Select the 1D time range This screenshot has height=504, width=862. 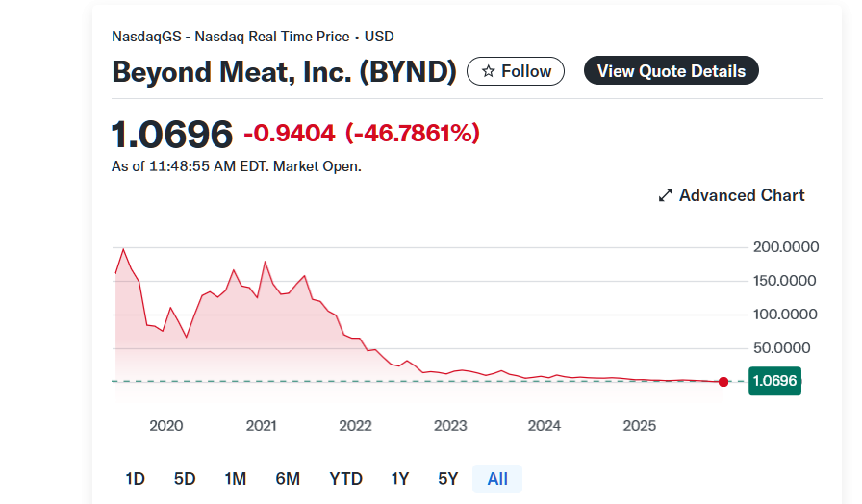(135, 478)
